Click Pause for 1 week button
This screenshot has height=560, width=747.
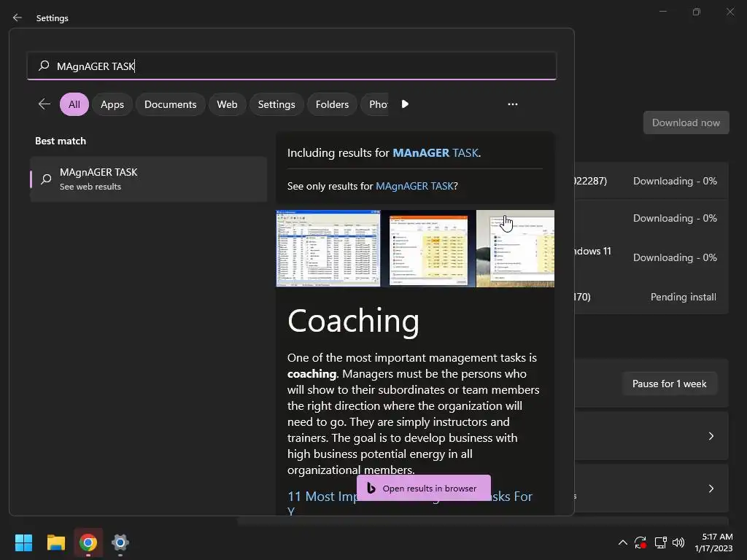click(670, 384)
